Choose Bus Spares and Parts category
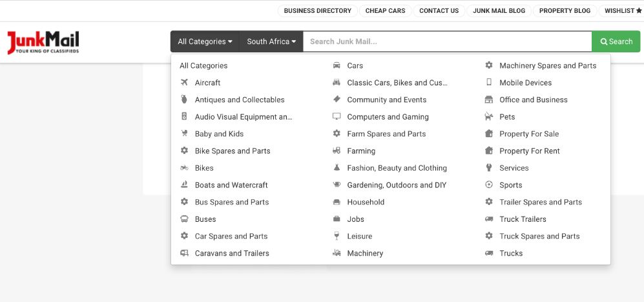644x302 pixels. (x=232, y=202)
